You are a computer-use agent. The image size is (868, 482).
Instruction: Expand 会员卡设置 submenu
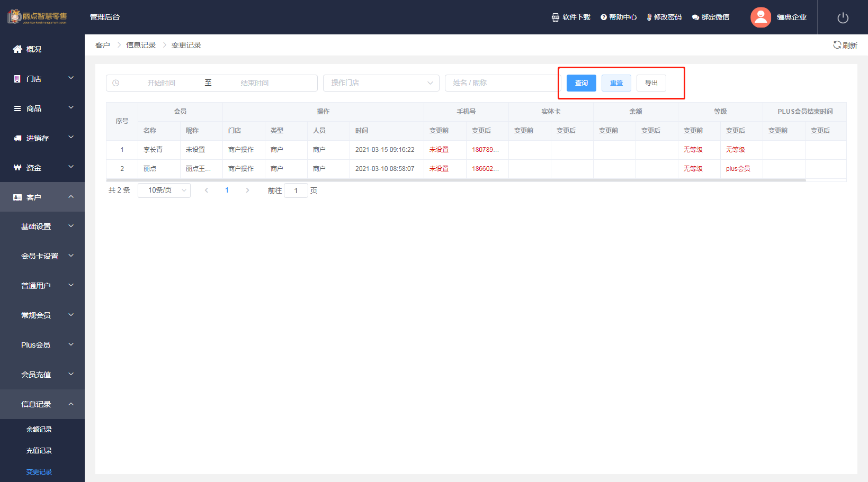tap(42, 256)
